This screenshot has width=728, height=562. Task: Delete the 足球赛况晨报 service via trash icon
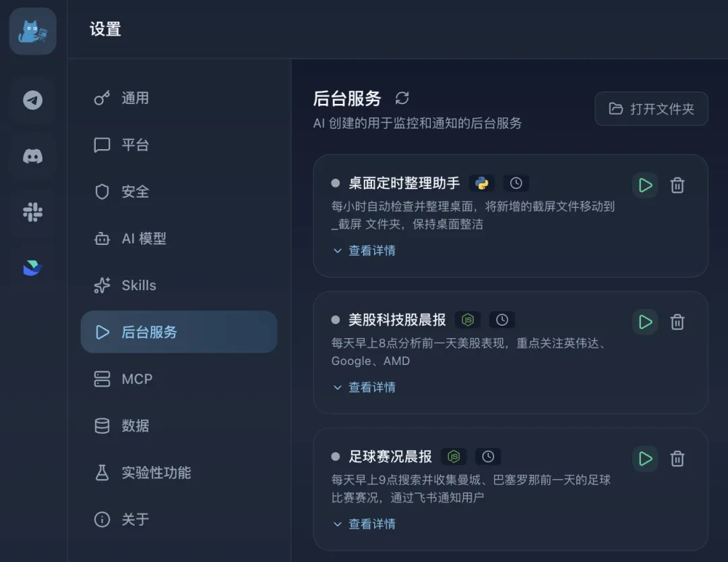coord(677,458)
